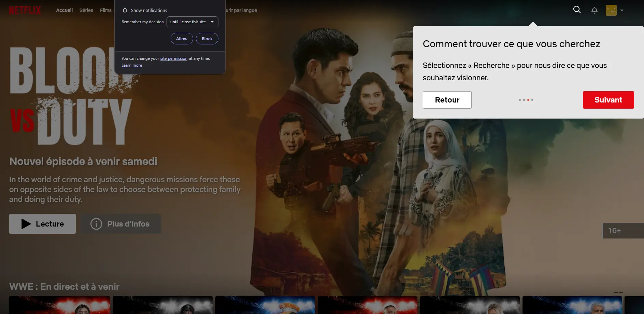644x314 pixels.
Task: Click the info circle icon in Plus d'infos
Action: coord(96,224)
